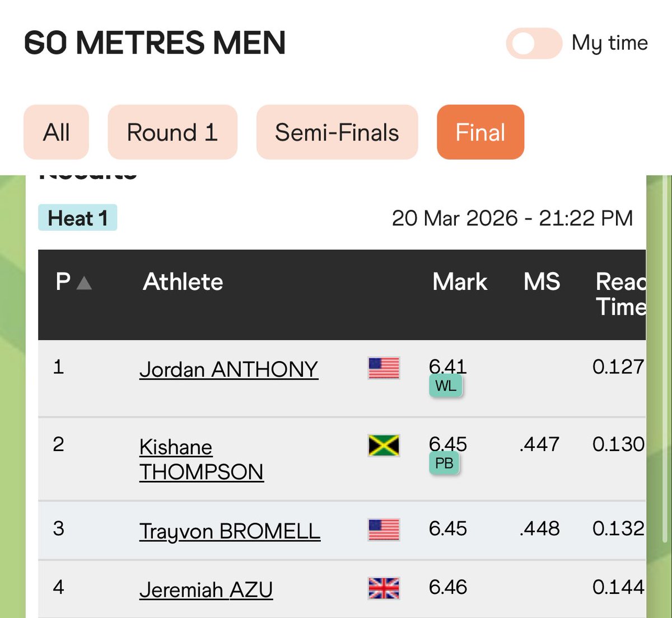
Task: Open Jordan ANTHONY athlete profile
Action: (x=229, y=369)
